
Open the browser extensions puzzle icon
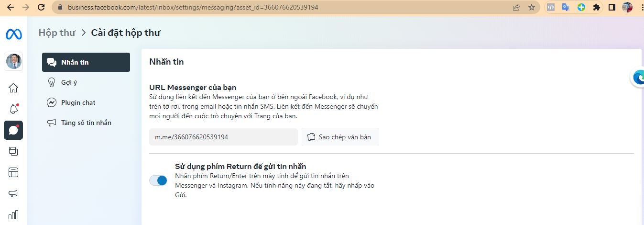click(x=596, y=7)
